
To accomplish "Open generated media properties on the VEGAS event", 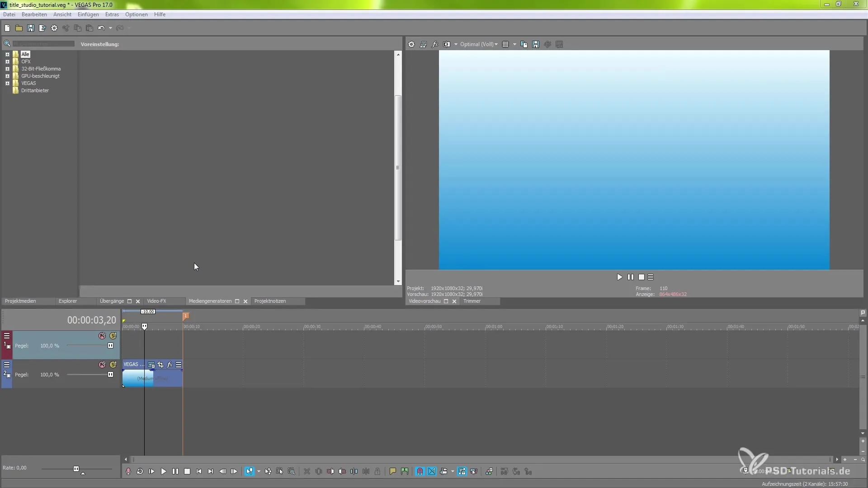I will (151, 365).
